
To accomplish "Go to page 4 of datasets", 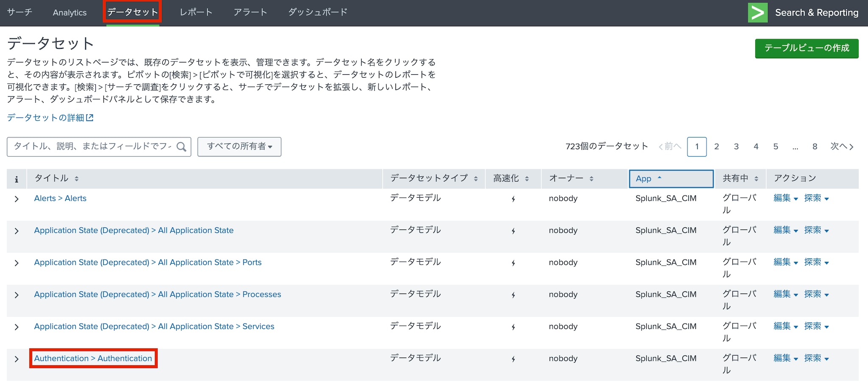I will (756, 147).
